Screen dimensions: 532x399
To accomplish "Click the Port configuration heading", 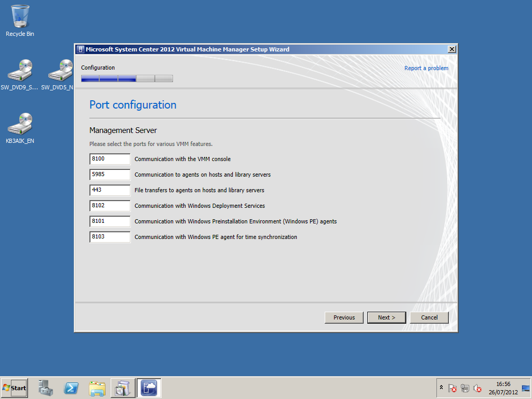I will (x=132, y=105).
